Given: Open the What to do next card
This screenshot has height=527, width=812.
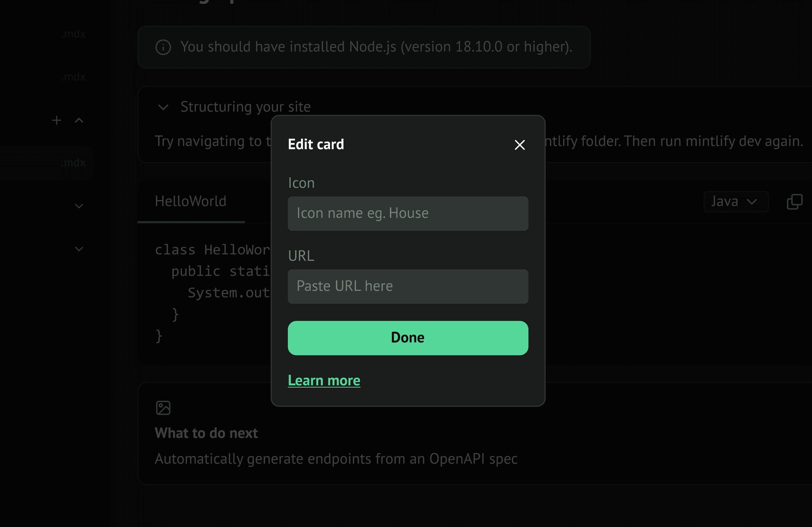Looking at the screenshot, I should pyautogui.click(x=206, y=433).
